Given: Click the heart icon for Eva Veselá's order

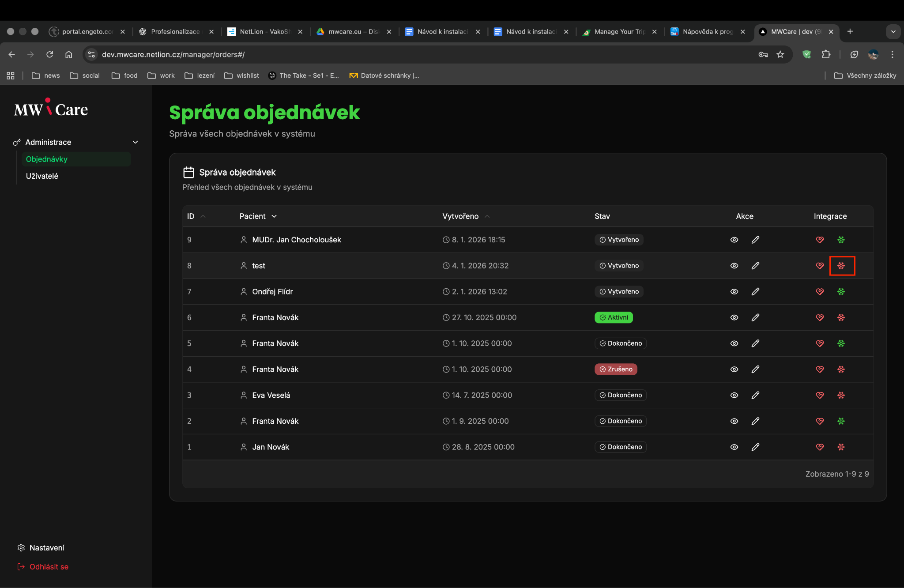Looking at the screenshot, I should 820,395.
